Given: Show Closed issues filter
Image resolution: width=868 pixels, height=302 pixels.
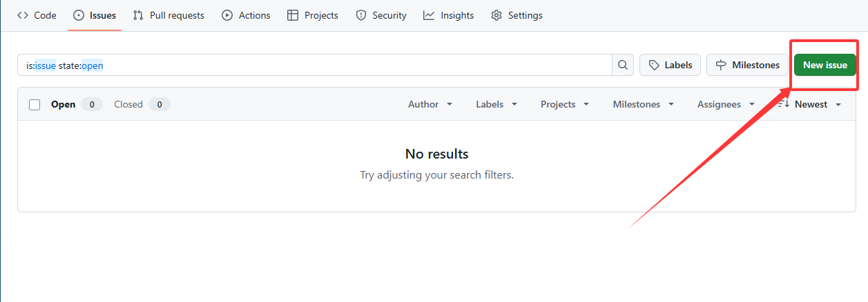Looking at the screenshot, I should tap(128, 105).
